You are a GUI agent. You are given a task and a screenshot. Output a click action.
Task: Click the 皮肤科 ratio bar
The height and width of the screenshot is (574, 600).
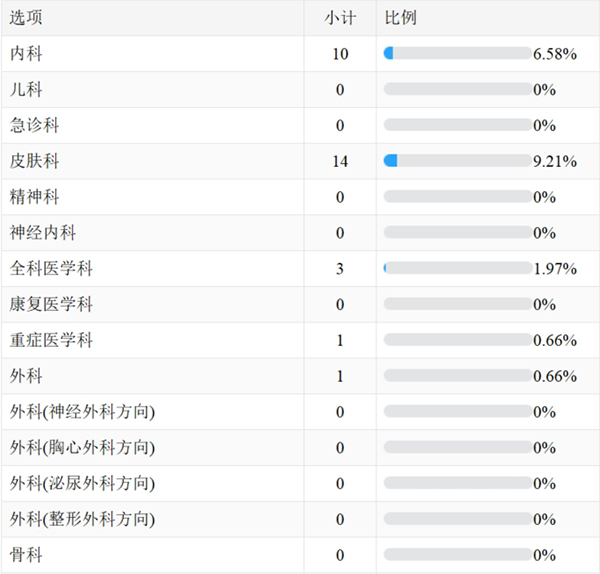(458, 161)
